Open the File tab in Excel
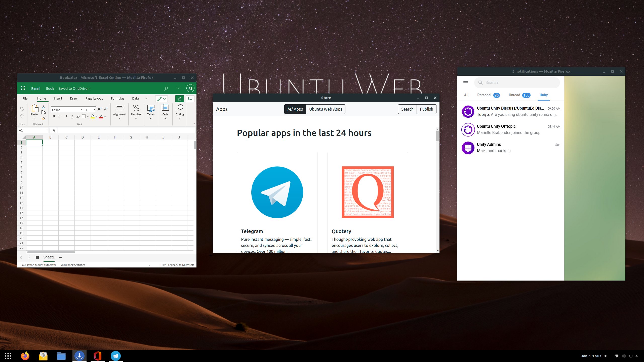 pyautogui.click(x=25, y=99)
